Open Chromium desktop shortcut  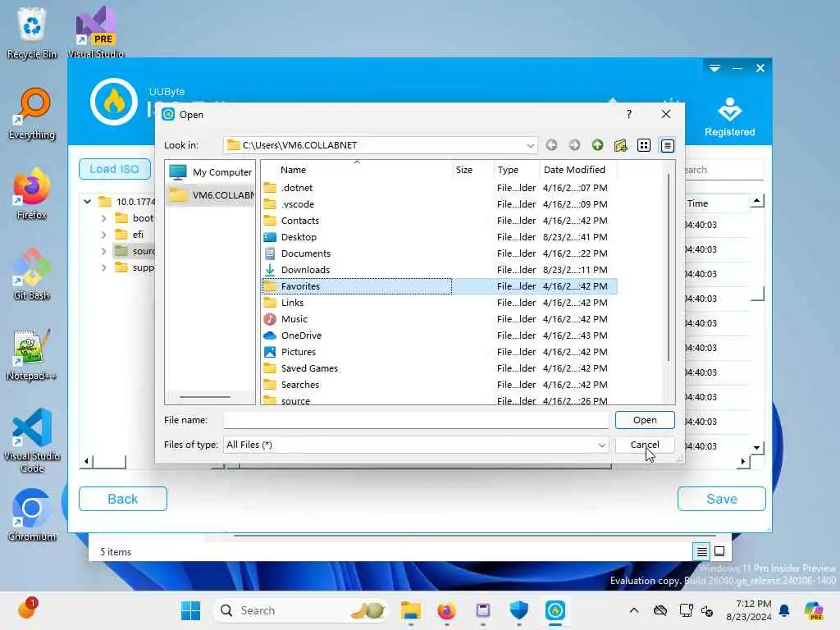pyautogui.click(x=32, y=515)
